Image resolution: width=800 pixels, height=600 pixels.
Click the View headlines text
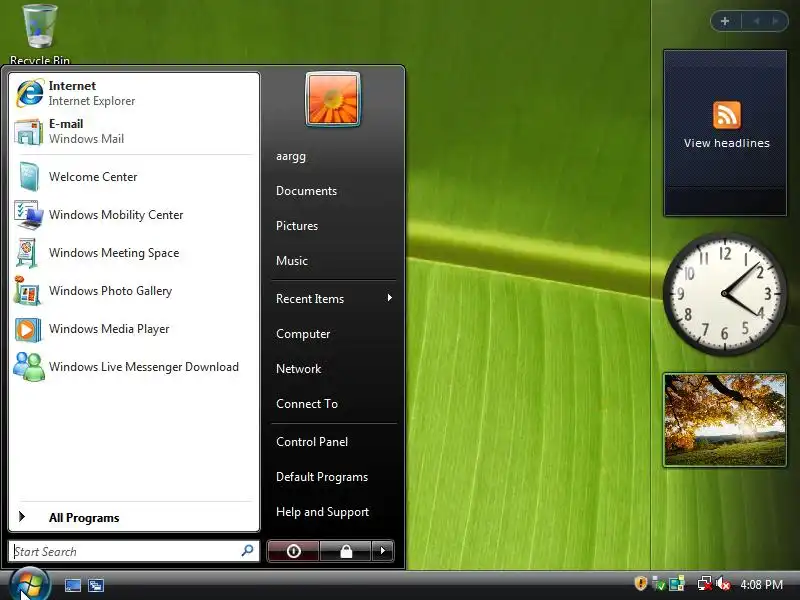(x=727, y=143)
